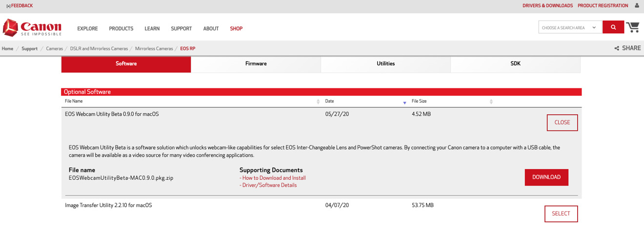This screenshot has width=644, height=231.
Task: Click the Optional Software section header
Action: 322,92
